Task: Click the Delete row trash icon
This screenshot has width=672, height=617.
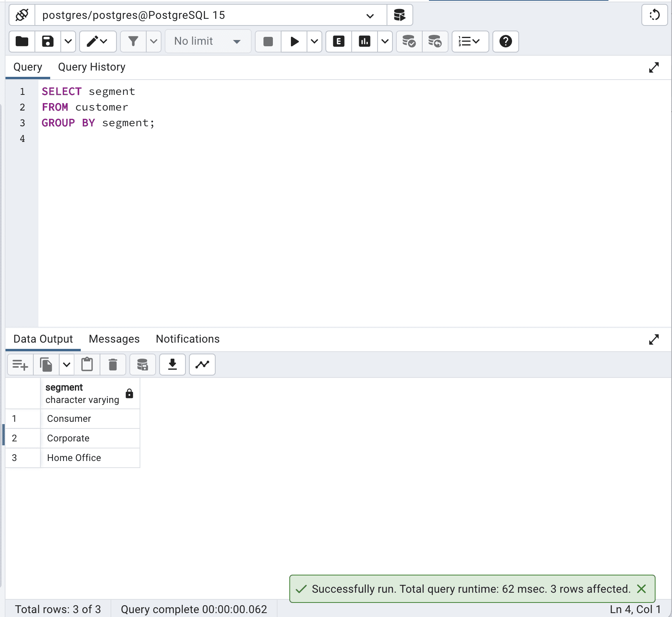Action: [113, 365]
